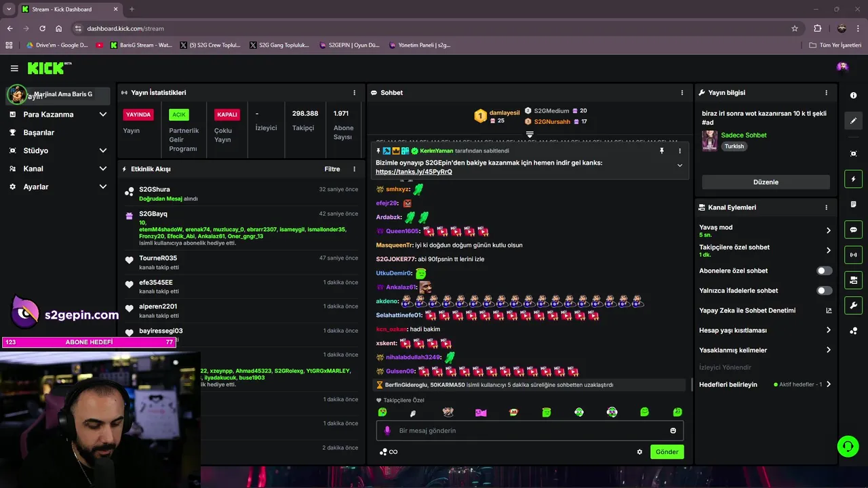This screenshot has height=488, width=868.
Task: Click the Gönder send button
Action: click(667, 452)
